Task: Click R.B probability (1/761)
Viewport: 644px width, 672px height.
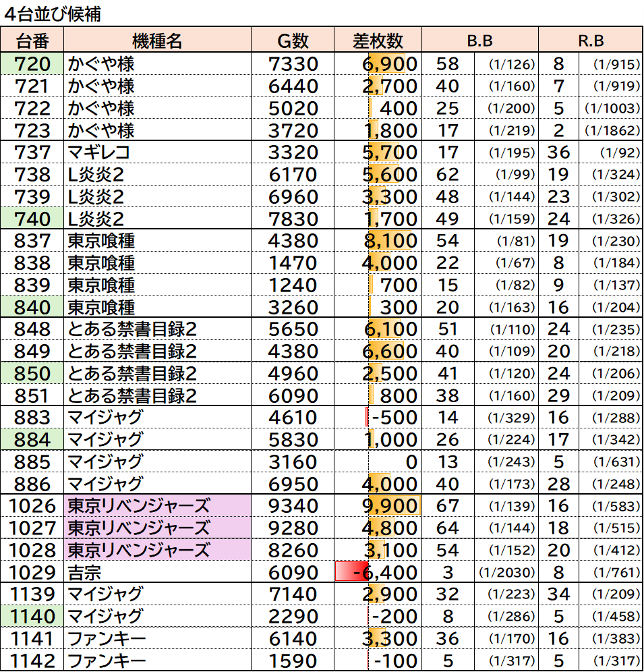Action: pyautogui.click(x=616, y=573)
